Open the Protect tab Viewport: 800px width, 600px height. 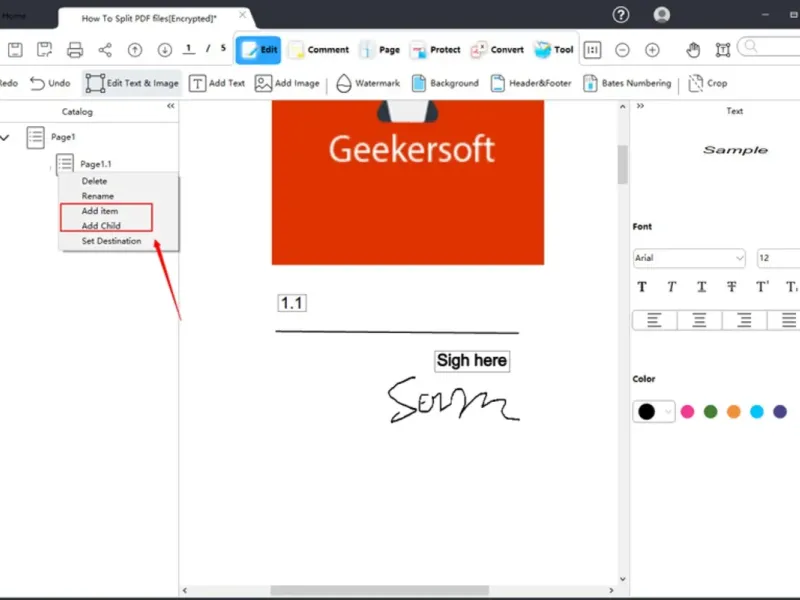tap(435, 49)
